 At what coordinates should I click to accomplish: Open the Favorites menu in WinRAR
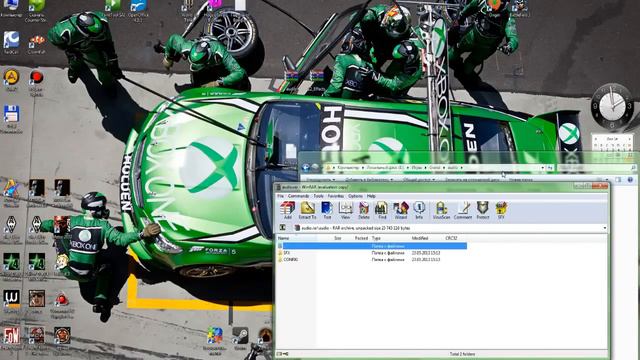(x=336, y=196)
